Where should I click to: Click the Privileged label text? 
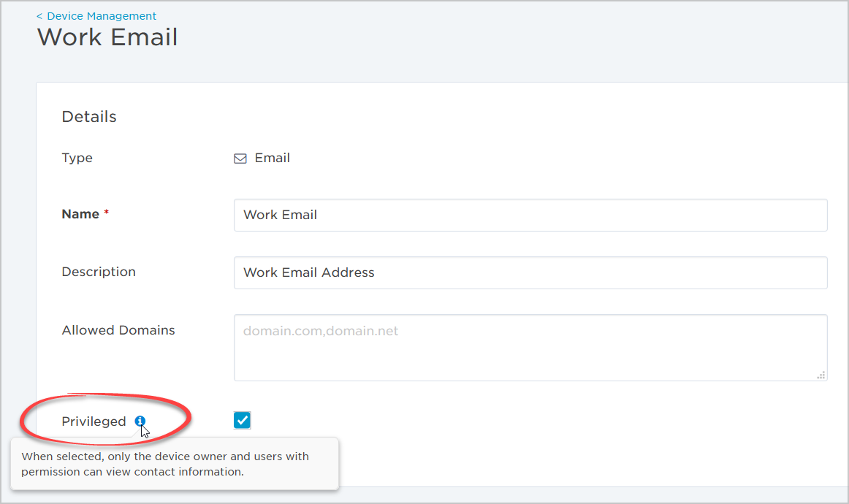tap(94, 421)
